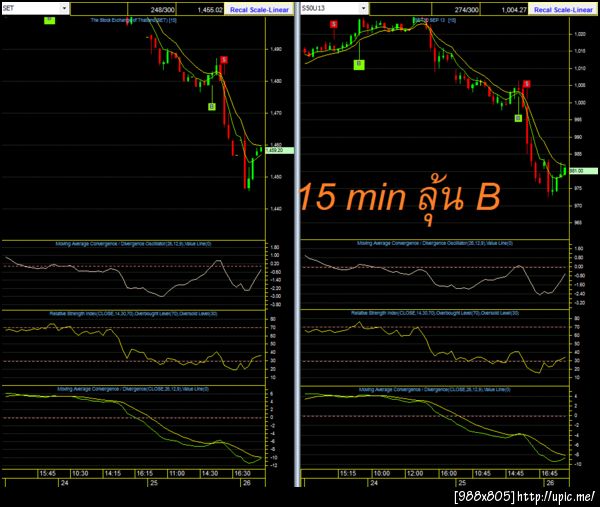
Task: Click the 12:00 time label on S50U13 axis
Action: point(415,474)
